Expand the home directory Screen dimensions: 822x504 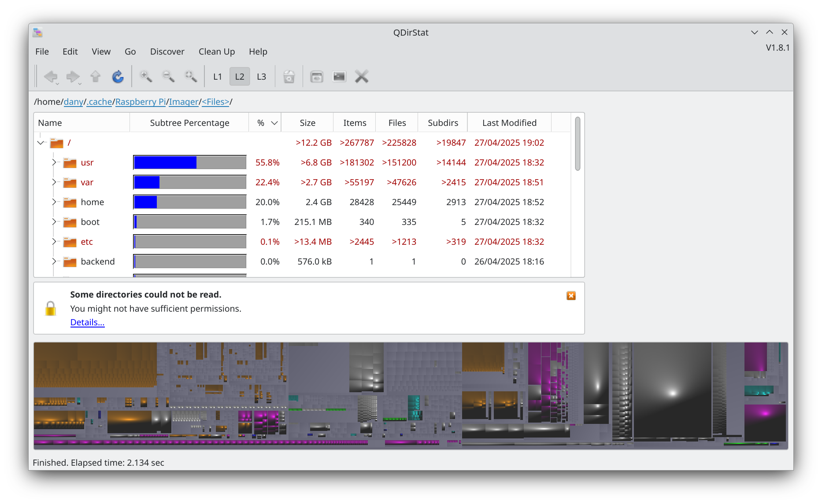point(54,202)
